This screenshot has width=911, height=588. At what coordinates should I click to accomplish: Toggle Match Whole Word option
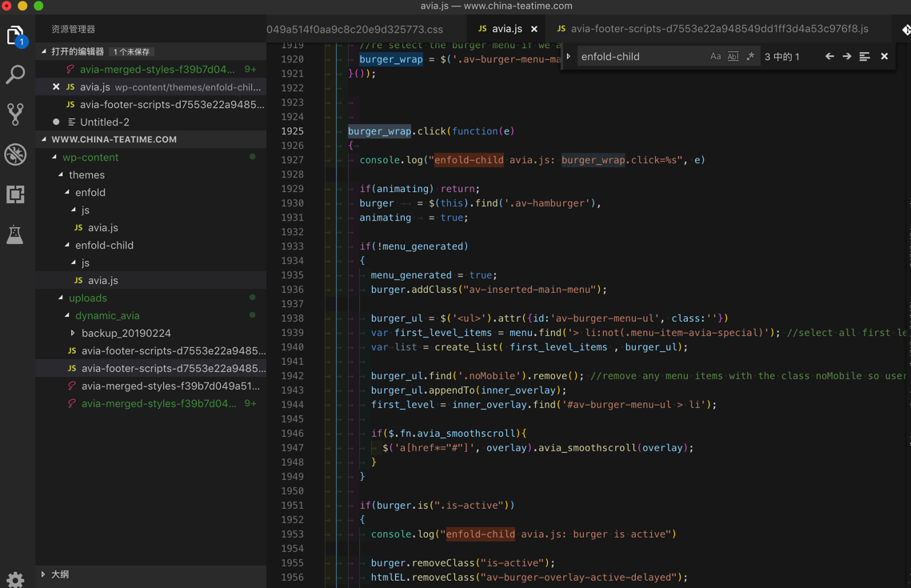733,57
